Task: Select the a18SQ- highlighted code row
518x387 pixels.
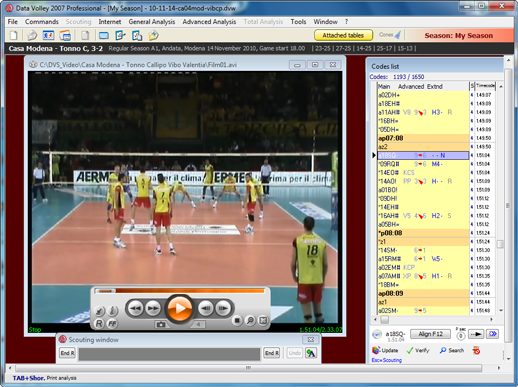Action: pyautogui.click(x=423, y=155)
